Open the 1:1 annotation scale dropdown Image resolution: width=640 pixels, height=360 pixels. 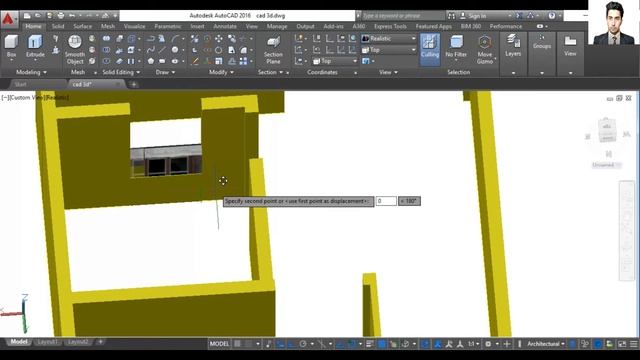click(x=473, y=344)
